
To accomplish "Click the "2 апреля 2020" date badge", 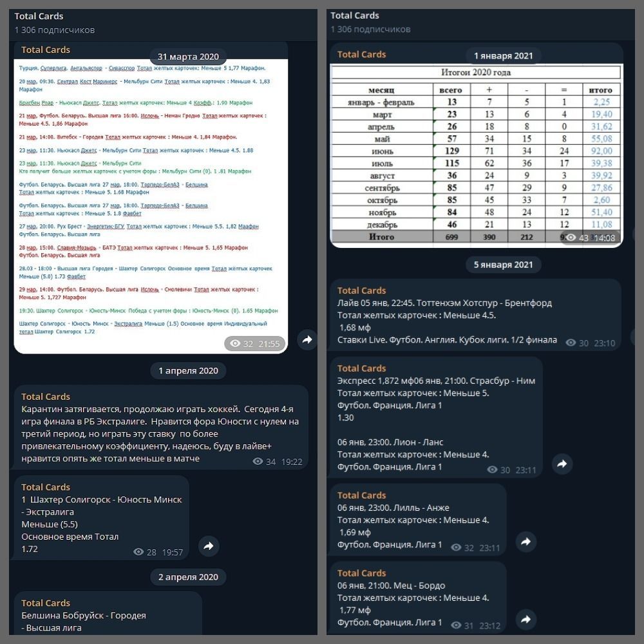I will [x=188, y=577].
